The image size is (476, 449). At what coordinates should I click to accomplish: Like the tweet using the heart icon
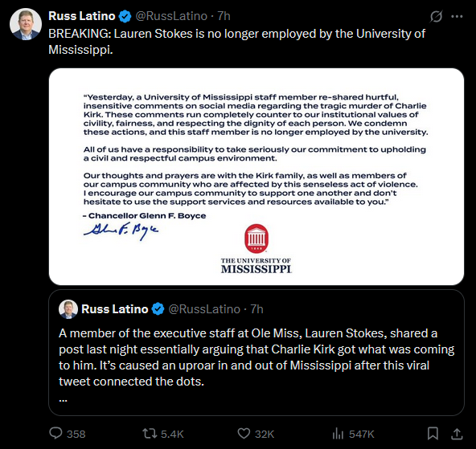point(244,434)
